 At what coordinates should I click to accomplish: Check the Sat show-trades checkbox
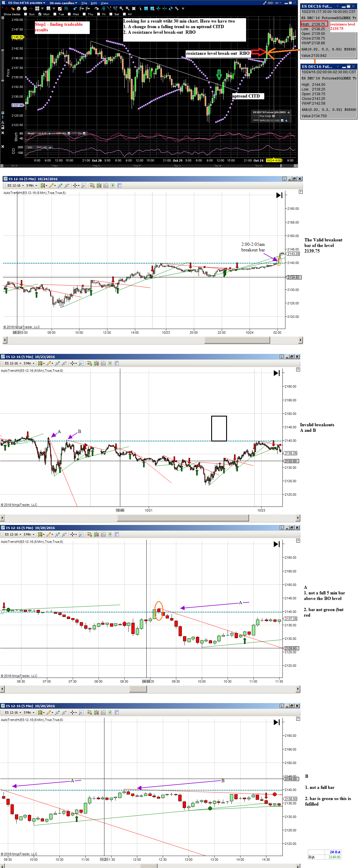[x=111, y=14]
